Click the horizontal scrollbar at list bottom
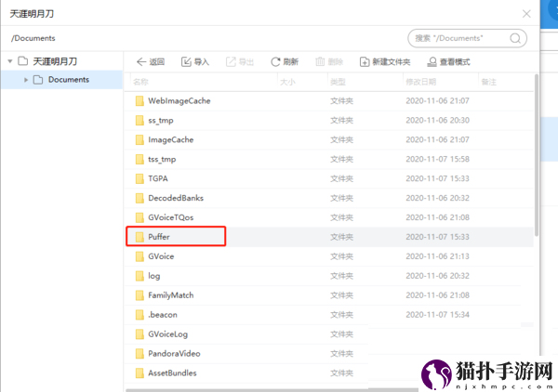 point(272,390)
